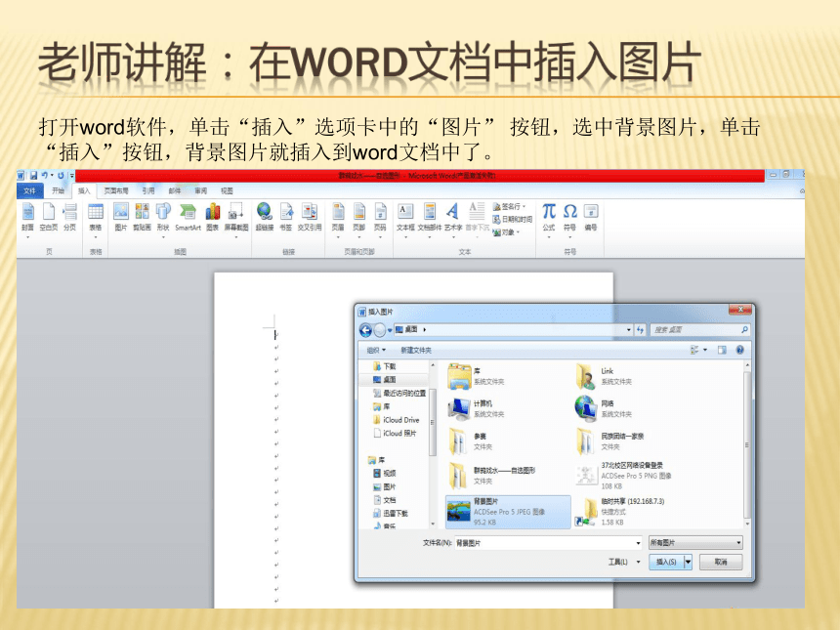Open the 所有图片 file type dropdown
The width and height of the screenshot is (840, 630).
[695, 543]
